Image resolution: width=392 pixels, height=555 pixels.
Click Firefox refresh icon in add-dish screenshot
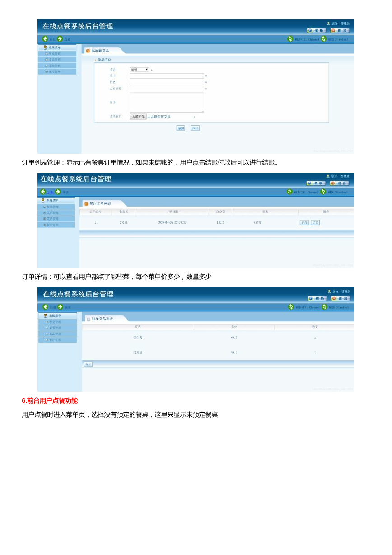pos(324,39)
